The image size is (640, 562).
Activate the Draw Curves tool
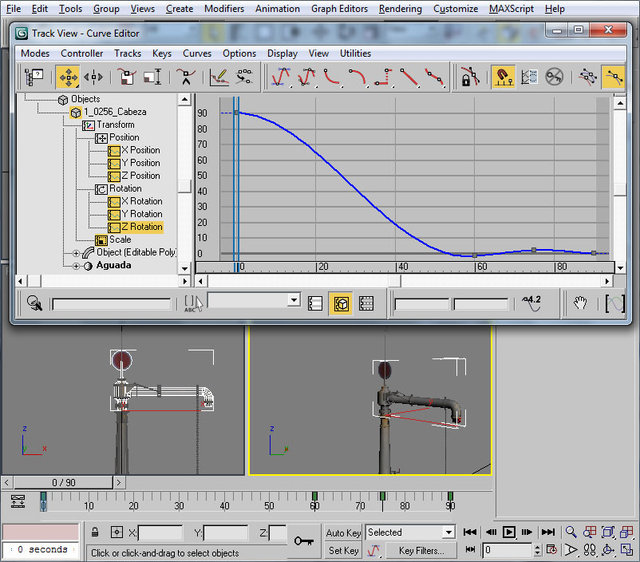point(219,76)
